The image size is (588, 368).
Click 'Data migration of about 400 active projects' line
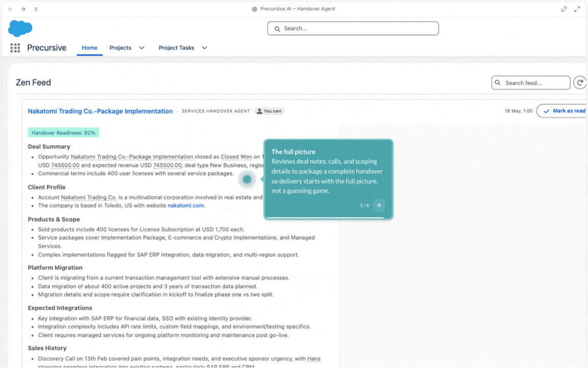tap(148, 287)
